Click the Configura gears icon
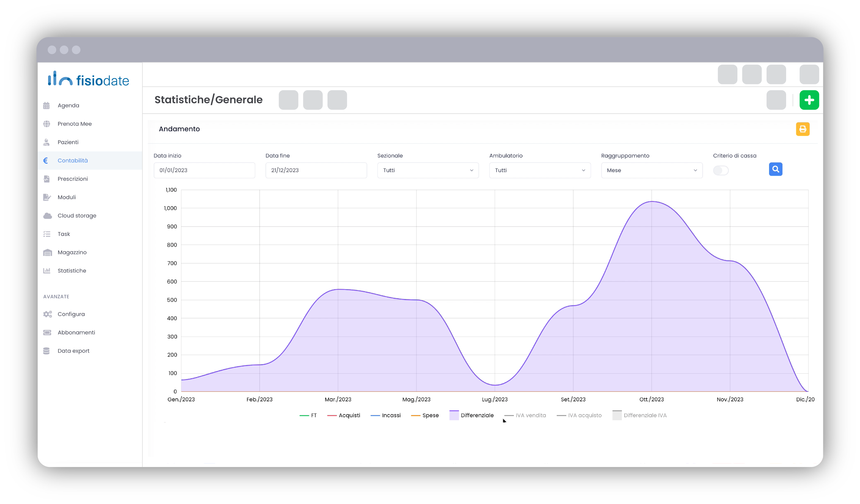860x504 pixels. coord(47,314)
